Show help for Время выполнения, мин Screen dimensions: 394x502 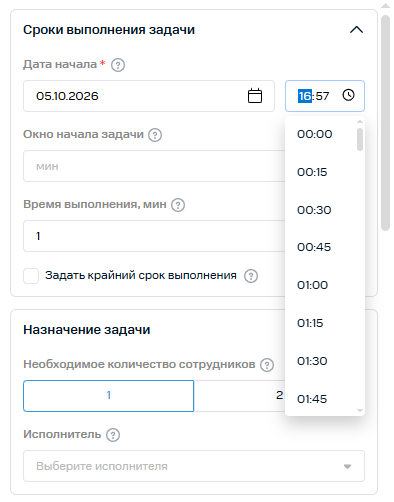[x=178, y=205]
